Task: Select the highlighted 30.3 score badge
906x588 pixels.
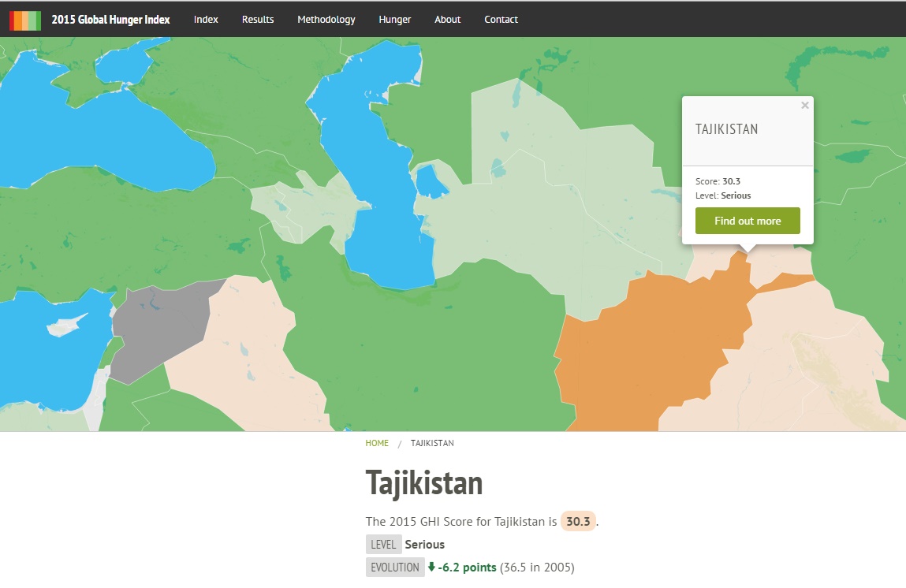Action: (578, 521)
